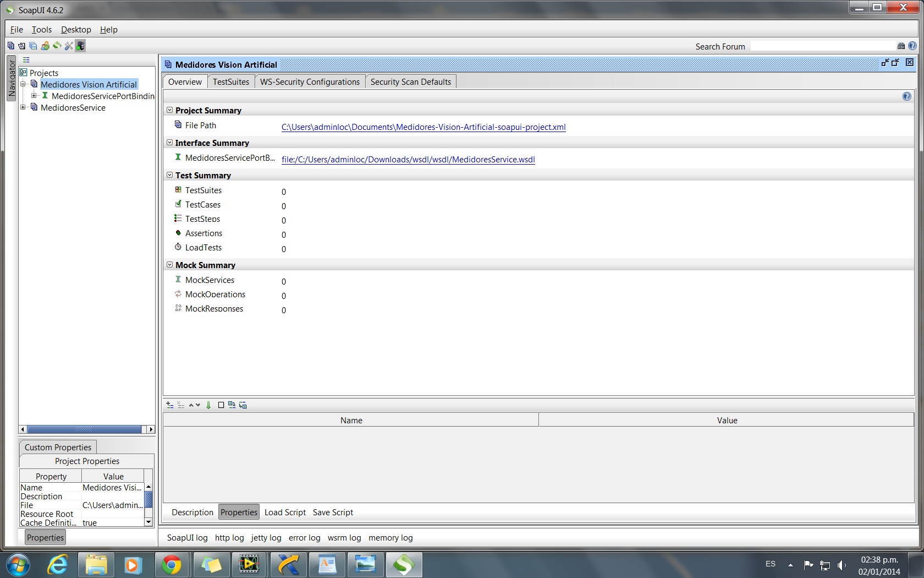Open the SoapUI log tab
The image size is (924, 578).
point(188,538)
